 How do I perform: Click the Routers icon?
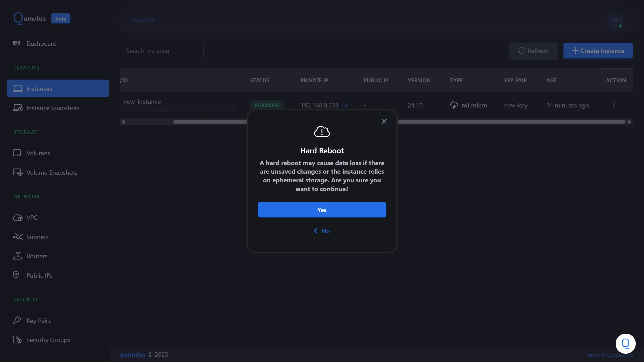(x=17, y=256)
